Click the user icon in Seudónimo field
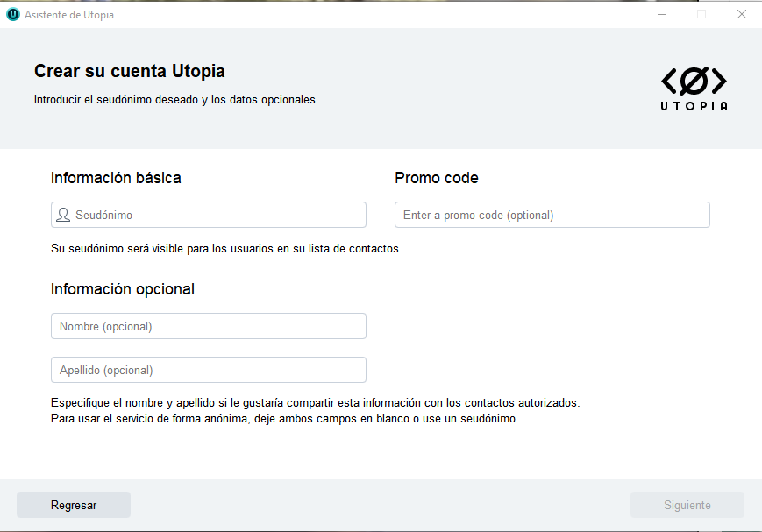Image resolution: width=762 pixels, height=532 pixels. click(63, 215)
